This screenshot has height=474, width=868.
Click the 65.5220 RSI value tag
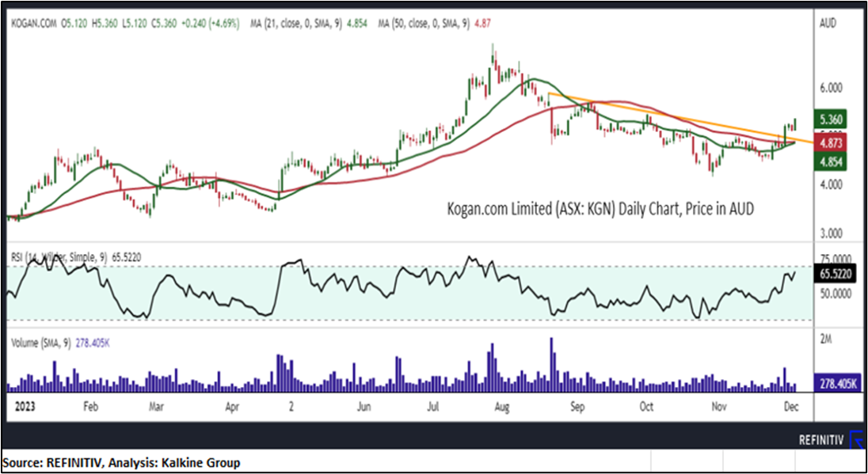click(837, 273)
